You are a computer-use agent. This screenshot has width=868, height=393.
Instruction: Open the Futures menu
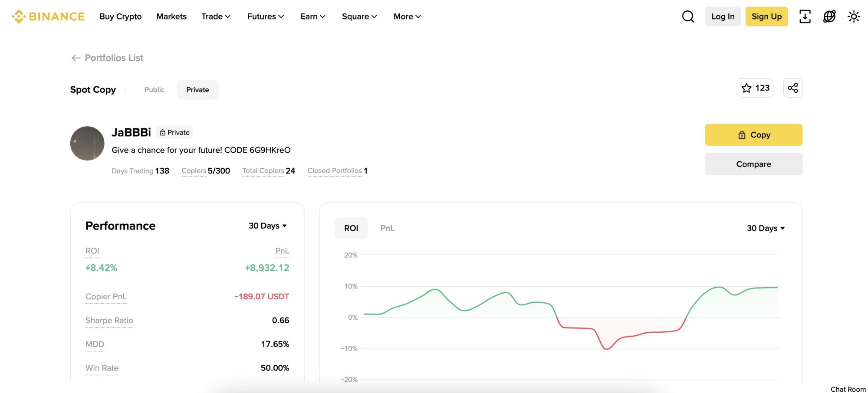(x=265, y=16)
